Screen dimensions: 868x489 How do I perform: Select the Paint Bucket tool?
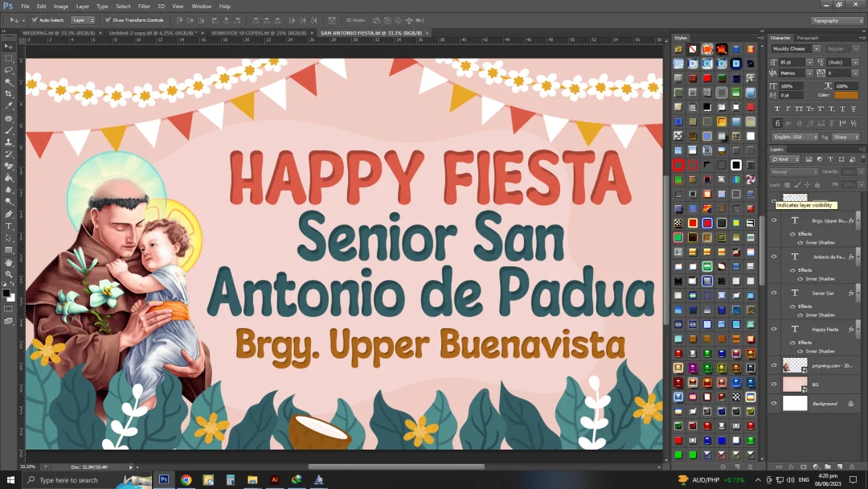point(8,178)
